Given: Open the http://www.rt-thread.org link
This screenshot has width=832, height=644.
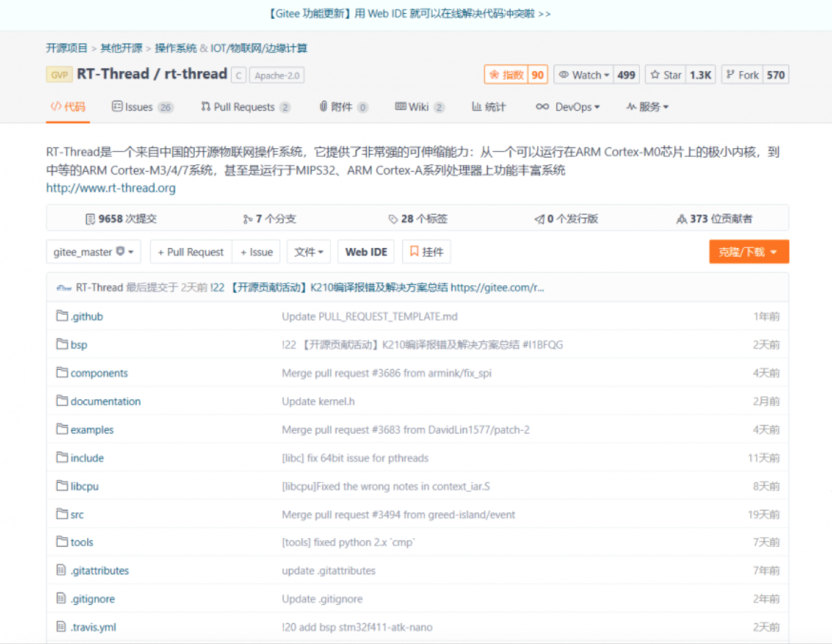Looking at the screenshot, I should (111, 188).
